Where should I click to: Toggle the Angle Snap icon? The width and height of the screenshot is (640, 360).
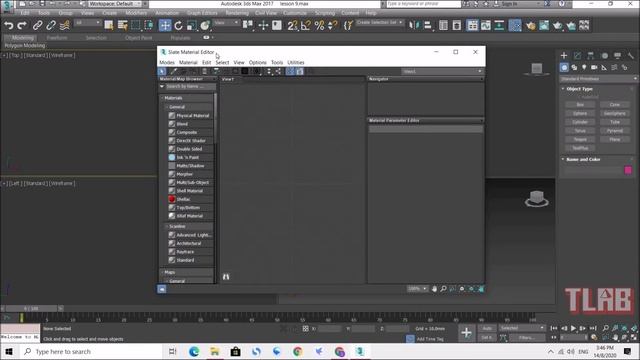(x=306, y=25)
